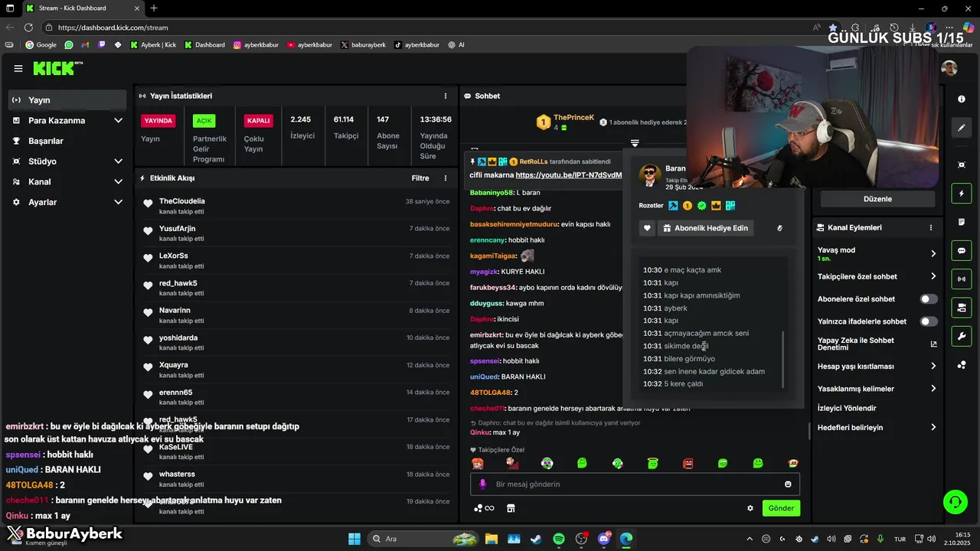Click the document notes icon in the right sidebar

coord(962,222)
